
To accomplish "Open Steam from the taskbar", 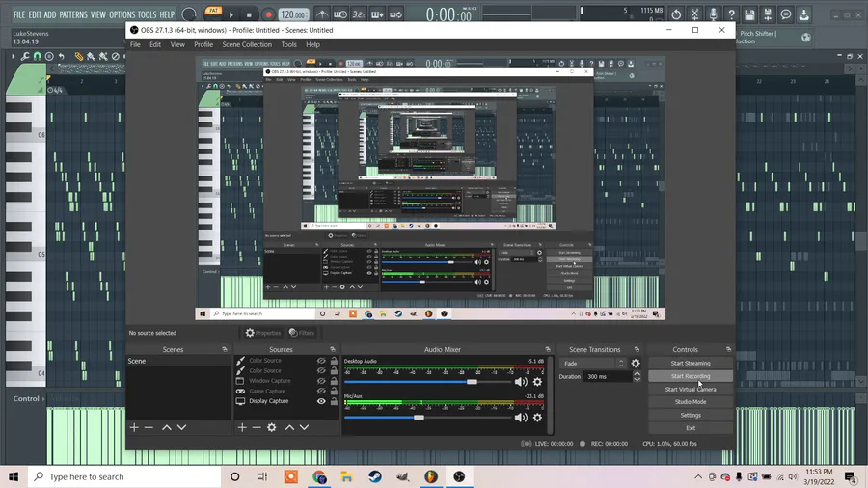I will 375,476.
